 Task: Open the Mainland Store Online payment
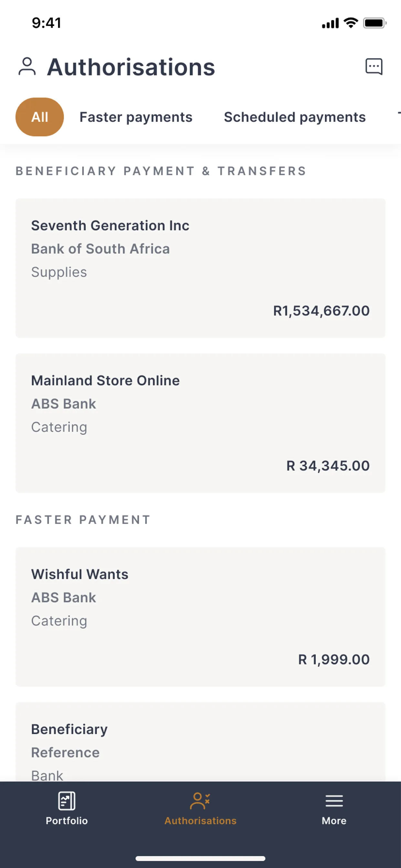(200, 423)
